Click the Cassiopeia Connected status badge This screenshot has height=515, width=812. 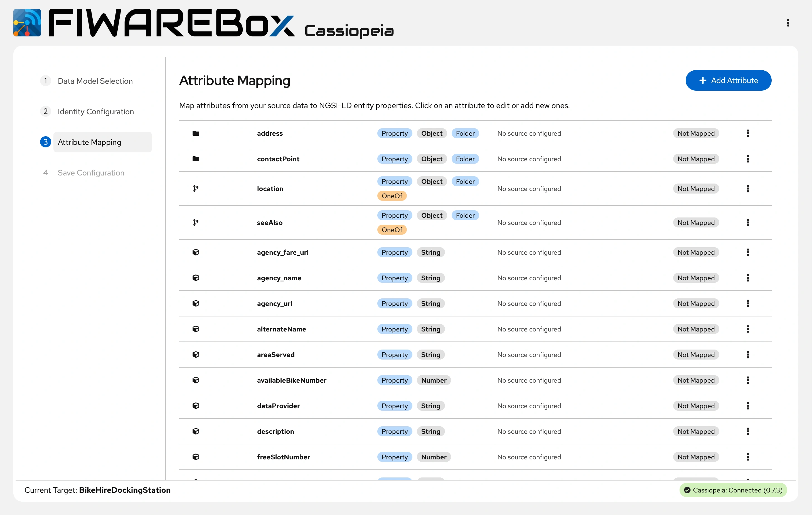tap(733, 490)
